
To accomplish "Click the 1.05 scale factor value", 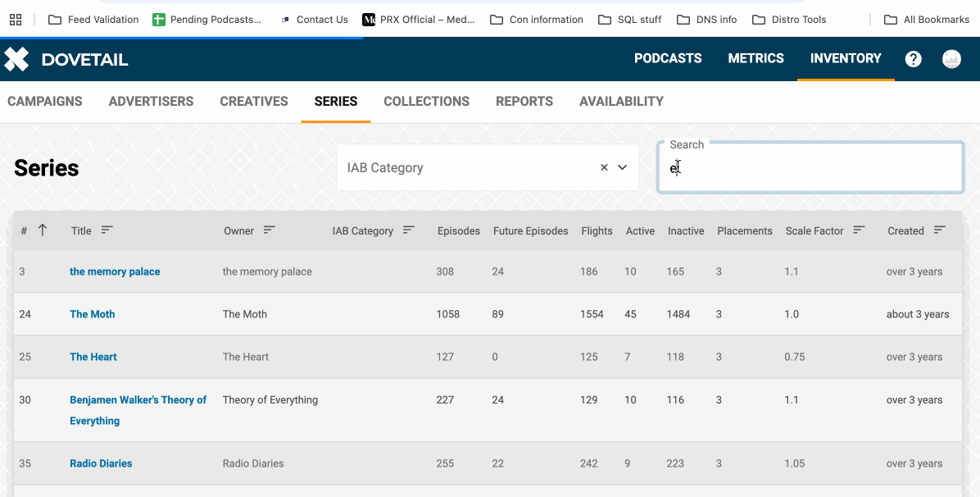I will pyautogui.click(x=794, y=463).
